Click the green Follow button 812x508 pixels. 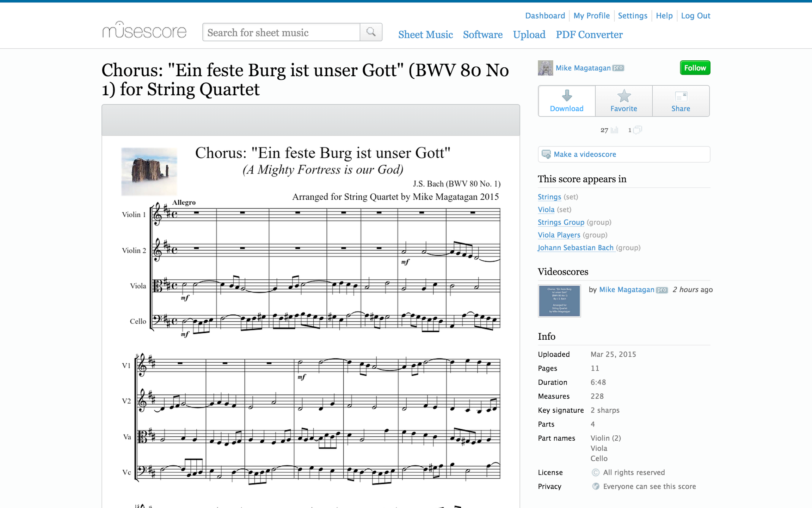[695, 68]
